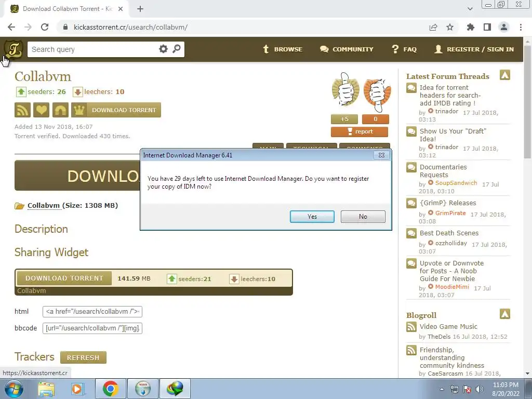Go back to the previous page
This screenshot has width=532, height=399.
(11, 27)
